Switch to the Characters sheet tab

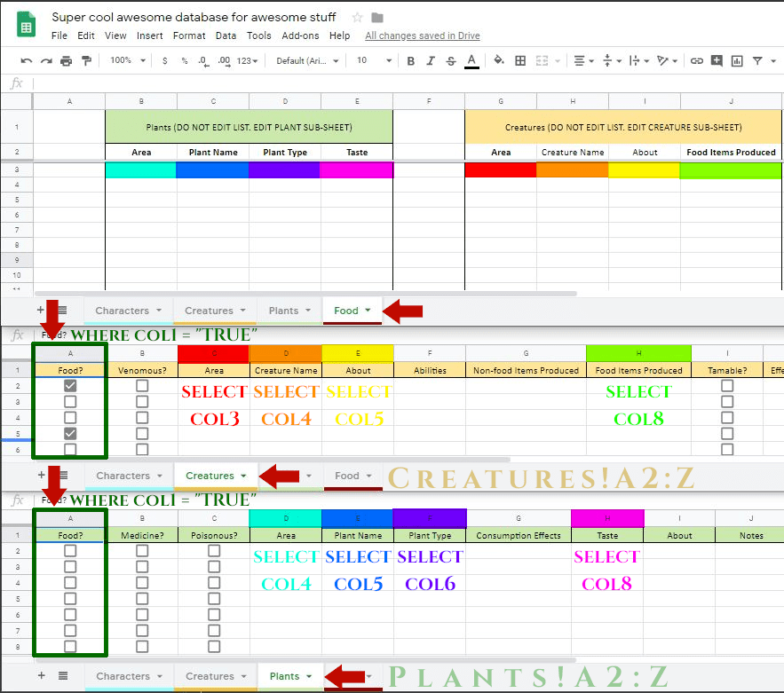(x=123, y=311)
